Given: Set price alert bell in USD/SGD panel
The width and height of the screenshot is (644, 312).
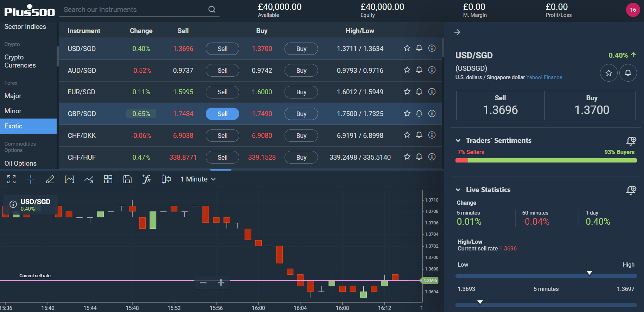Looking at the screenshot, I should pos(628,73).
